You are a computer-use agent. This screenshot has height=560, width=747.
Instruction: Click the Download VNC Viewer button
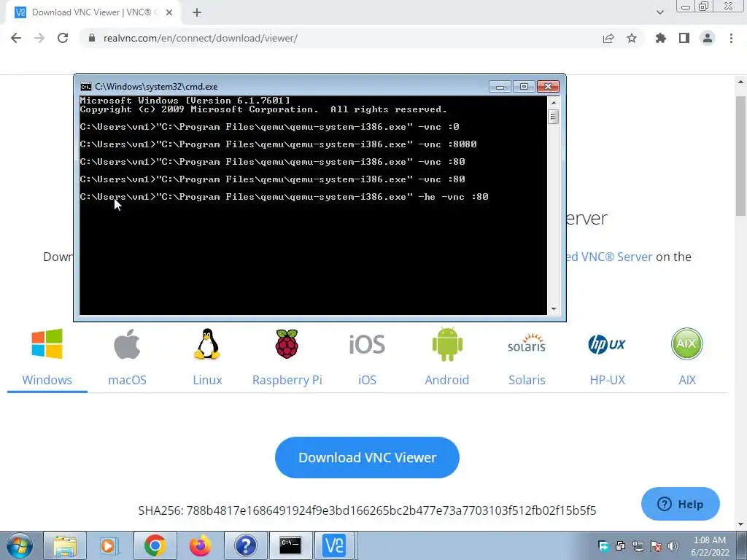[x=367, y=458]
